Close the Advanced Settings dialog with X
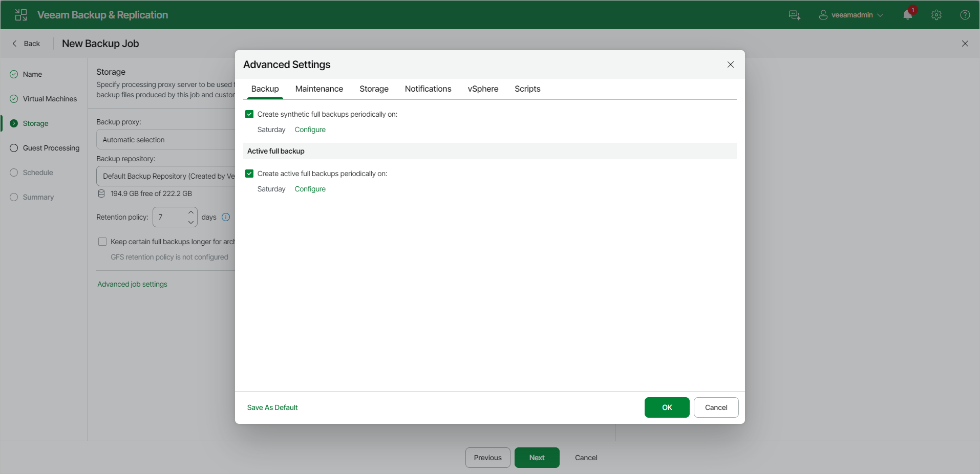980x474 pixels. tap(731, 64)
